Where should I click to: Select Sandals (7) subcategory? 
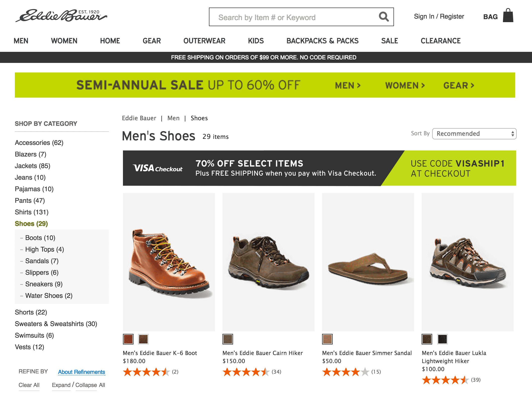(42, 261)
